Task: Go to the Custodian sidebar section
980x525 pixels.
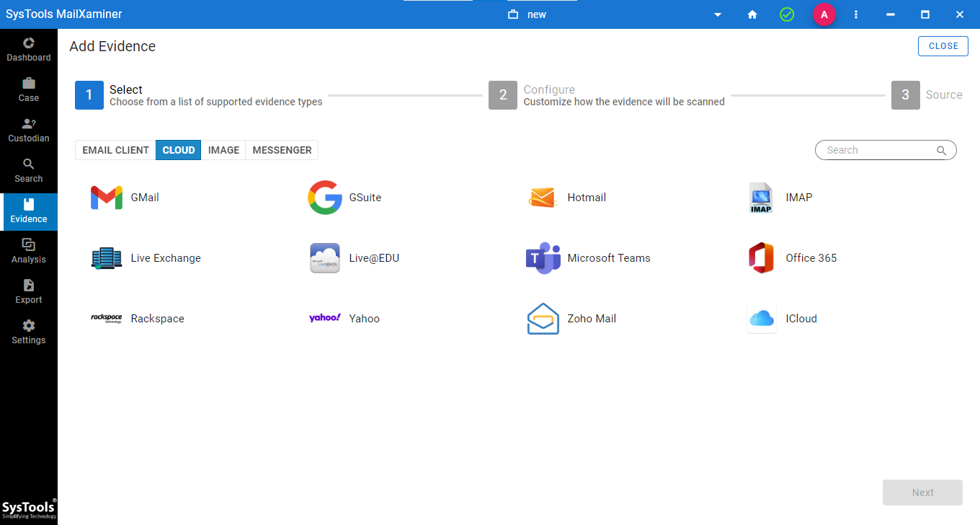Action: 29,130
